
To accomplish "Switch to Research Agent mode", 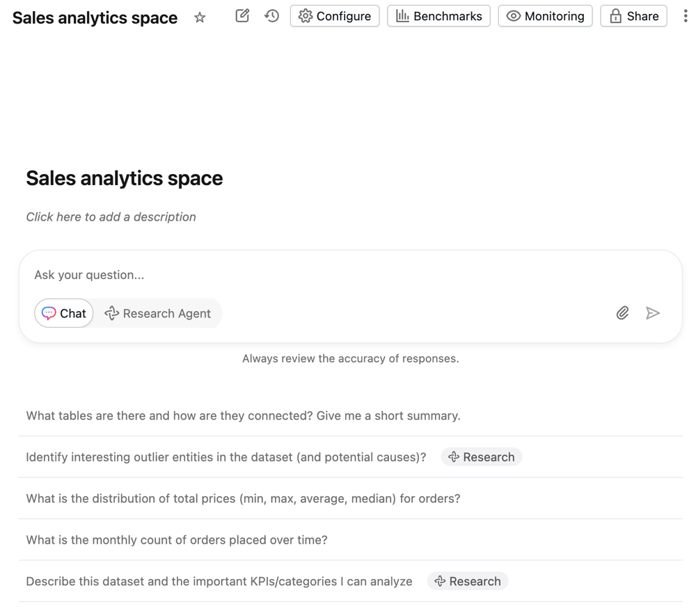I will [x=158, y=313].
